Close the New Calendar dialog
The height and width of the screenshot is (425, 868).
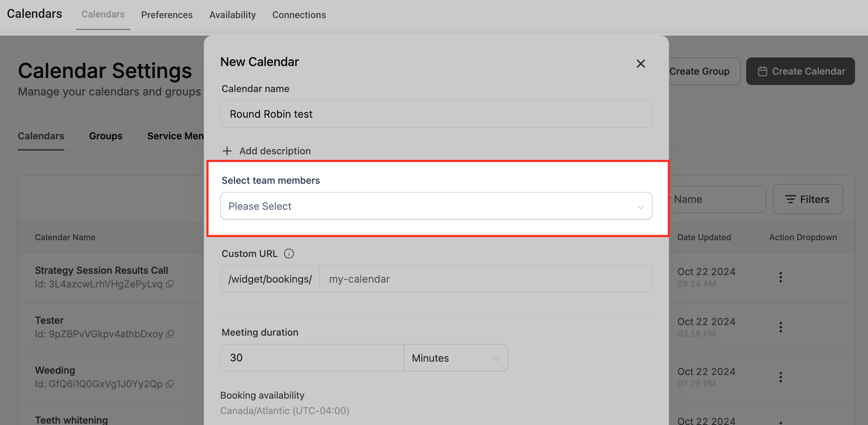[641, 64]
